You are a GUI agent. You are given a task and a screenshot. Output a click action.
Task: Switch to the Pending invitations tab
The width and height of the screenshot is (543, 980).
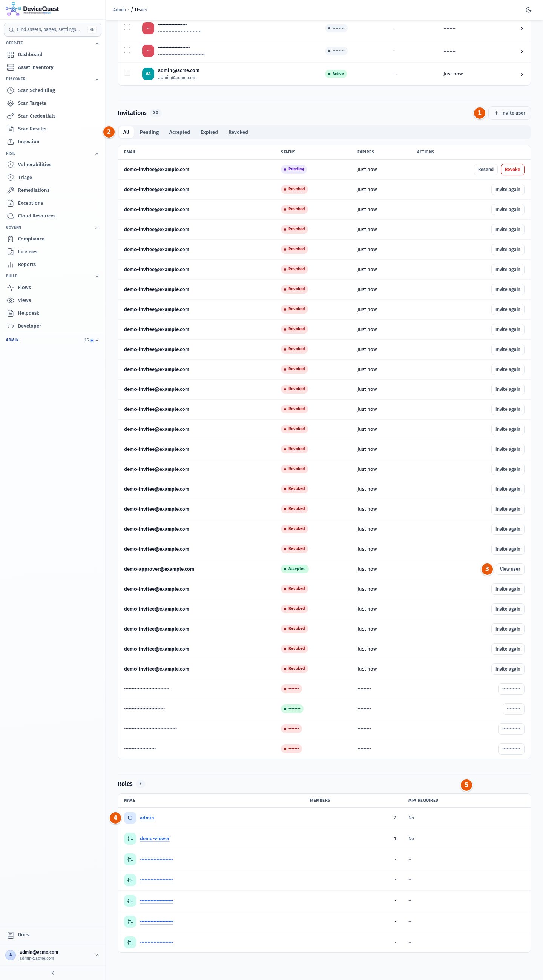[149, 132]
